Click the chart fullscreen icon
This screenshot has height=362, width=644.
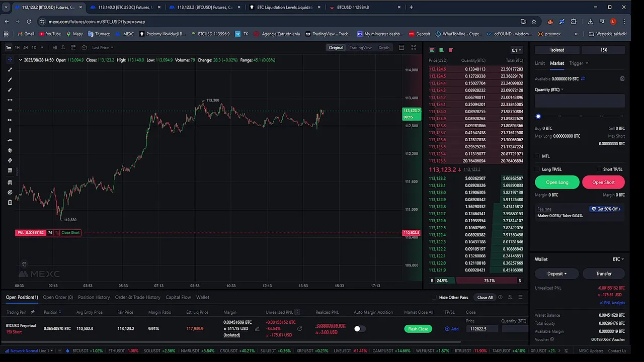click(414, 48)
